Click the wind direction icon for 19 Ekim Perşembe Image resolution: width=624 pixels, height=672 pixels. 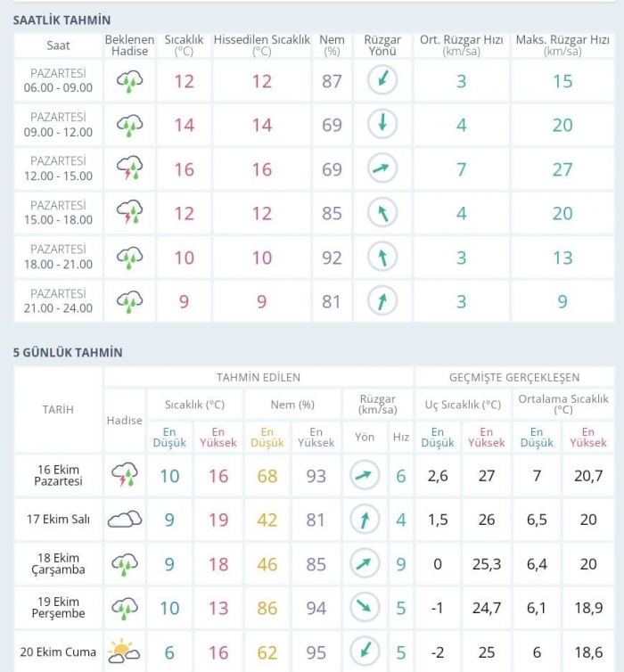[365, 608]
